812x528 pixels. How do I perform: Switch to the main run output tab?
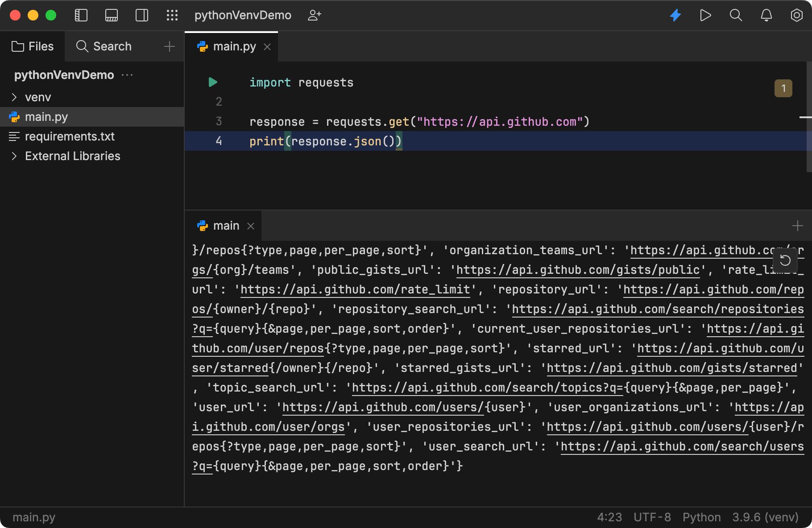(x=225, y=225)
